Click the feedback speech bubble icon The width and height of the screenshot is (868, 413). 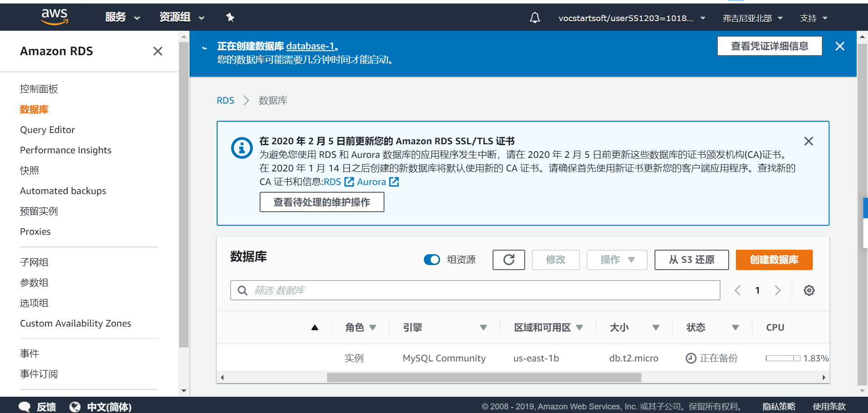point(25,407)
